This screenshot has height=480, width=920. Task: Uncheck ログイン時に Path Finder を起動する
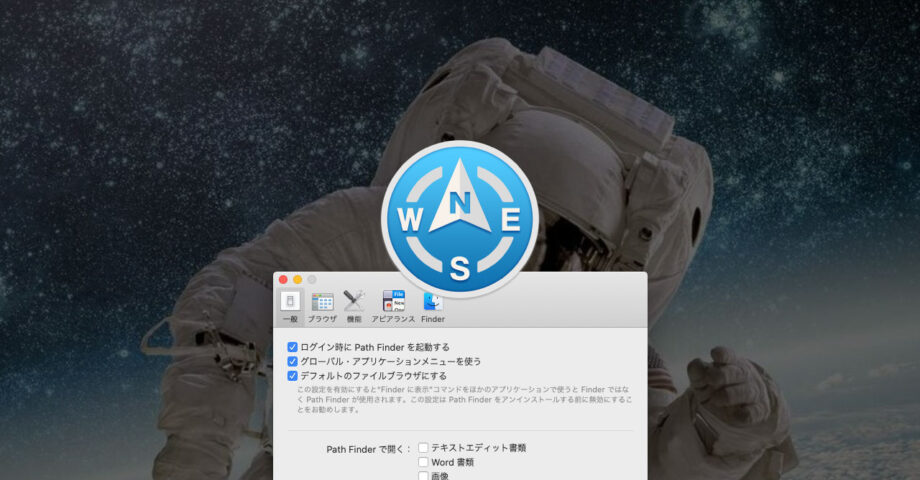[x=292, y=347]
